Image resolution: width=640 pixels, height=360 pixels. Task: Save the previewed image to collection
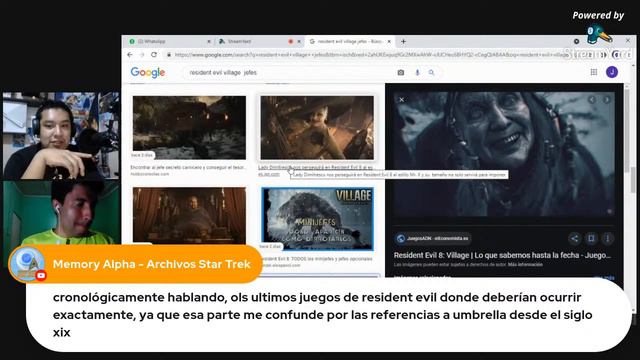[591, 238]
